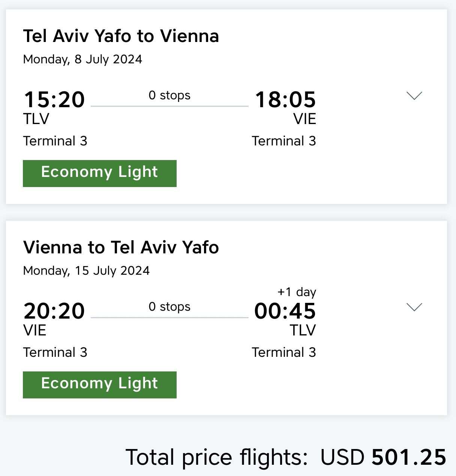Click 0 stops label on return flight
Viewport: 456px width, 476px height.
click(169, 307)
